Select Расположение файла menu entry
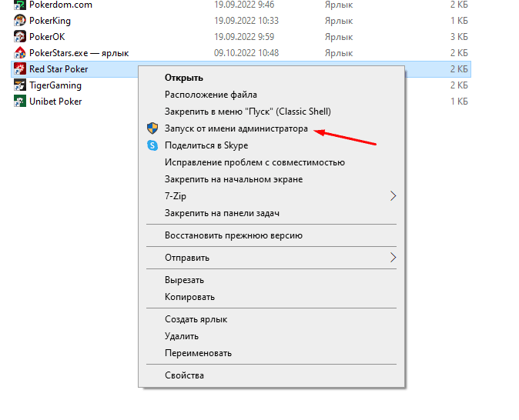The width and height of the screenshot is (519, 420). coord(210,95)
